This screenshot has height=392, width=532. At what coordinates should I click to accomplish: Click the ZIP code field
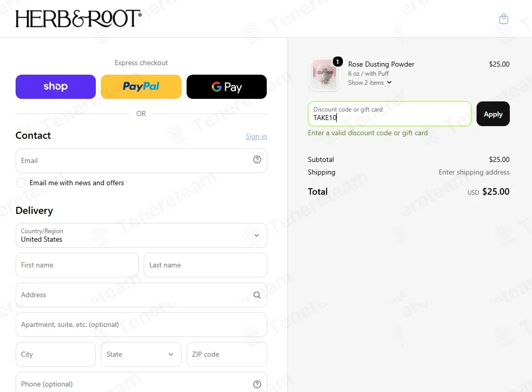click(226, 354)
